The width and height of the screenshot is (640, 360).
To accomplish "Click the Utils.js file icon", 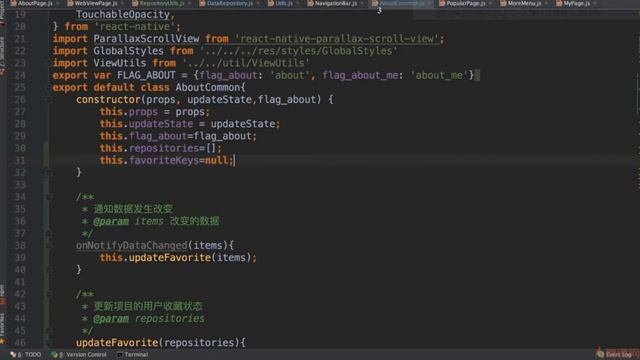I will 271,3.
